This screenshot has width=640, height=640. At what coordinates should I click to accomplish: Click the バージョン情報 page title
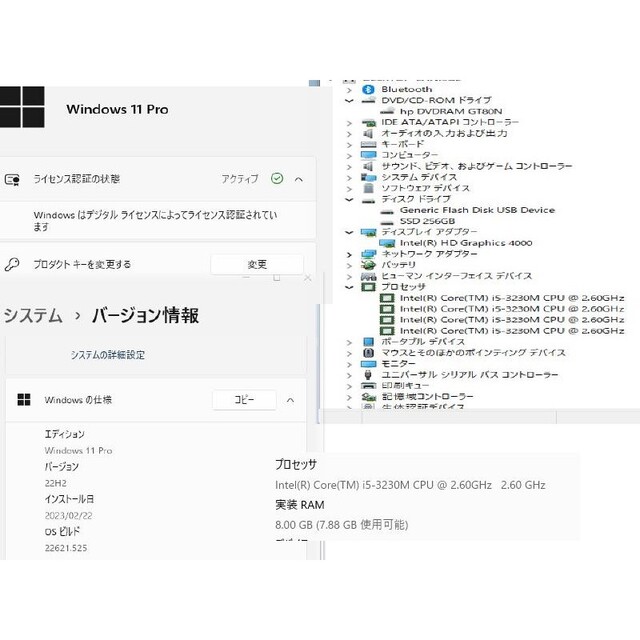pyautogui.click(x=146, y=316)
